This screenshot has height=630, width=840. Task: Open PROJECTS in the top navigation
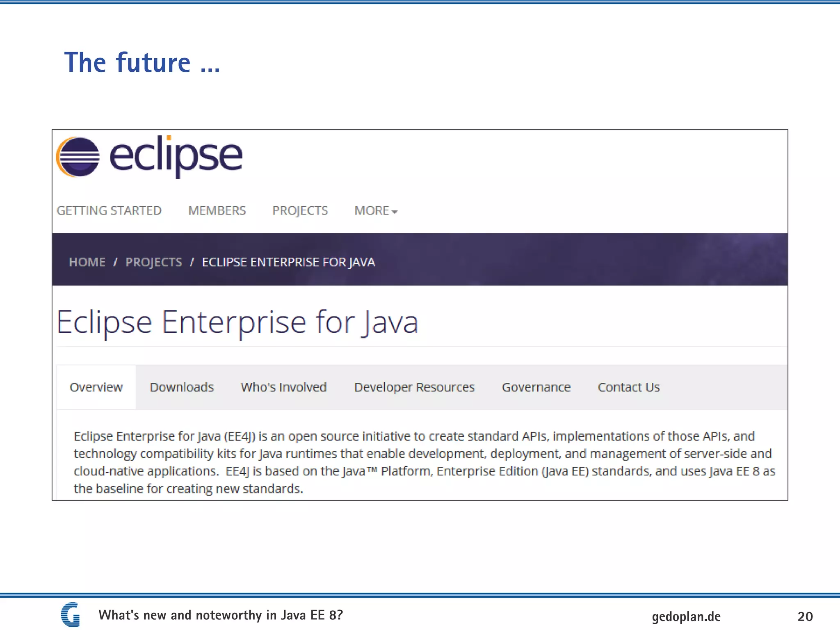coord(300,210)
